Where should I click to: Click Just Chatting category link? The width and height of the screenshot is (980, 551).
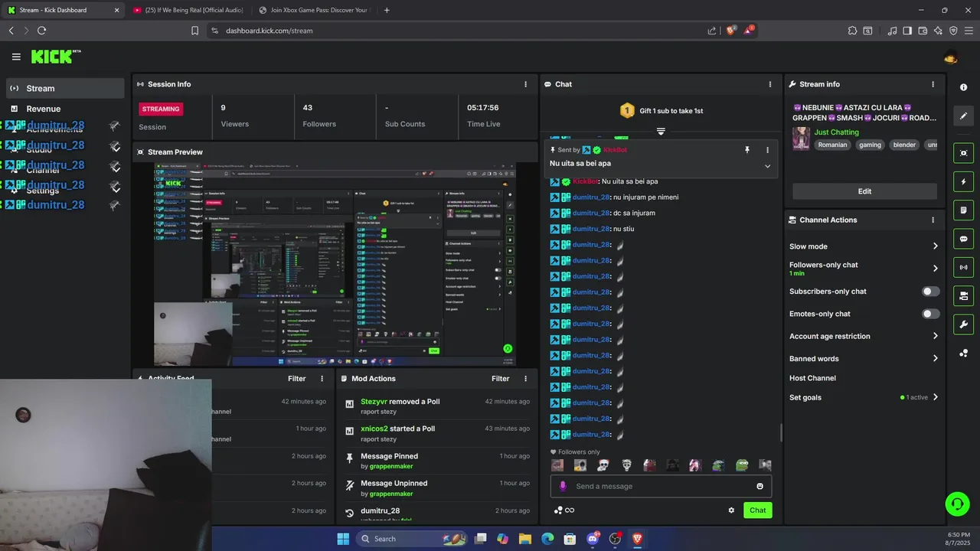click(x=836, y=132)
